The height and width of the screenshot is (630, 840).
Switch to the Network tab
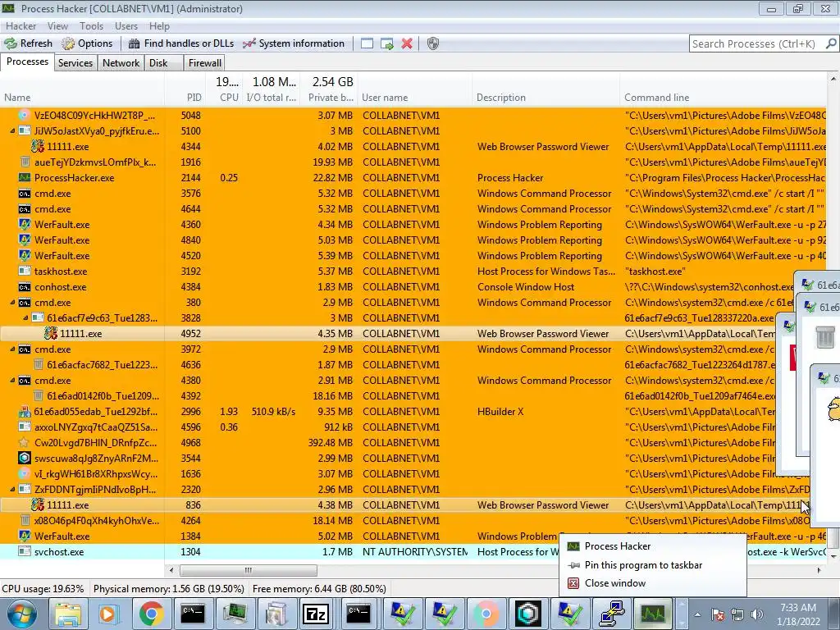121,62
